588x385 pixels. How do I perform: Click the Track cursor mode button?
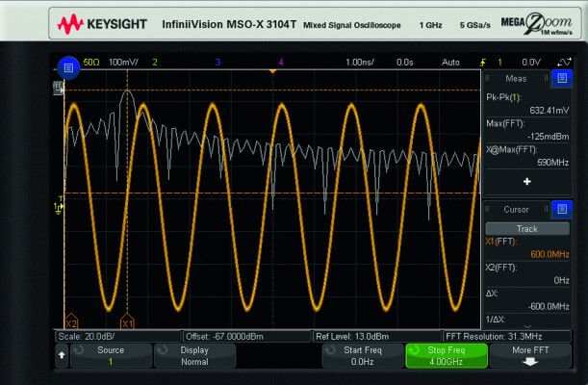pyautogui.click(x=527, y=229)
